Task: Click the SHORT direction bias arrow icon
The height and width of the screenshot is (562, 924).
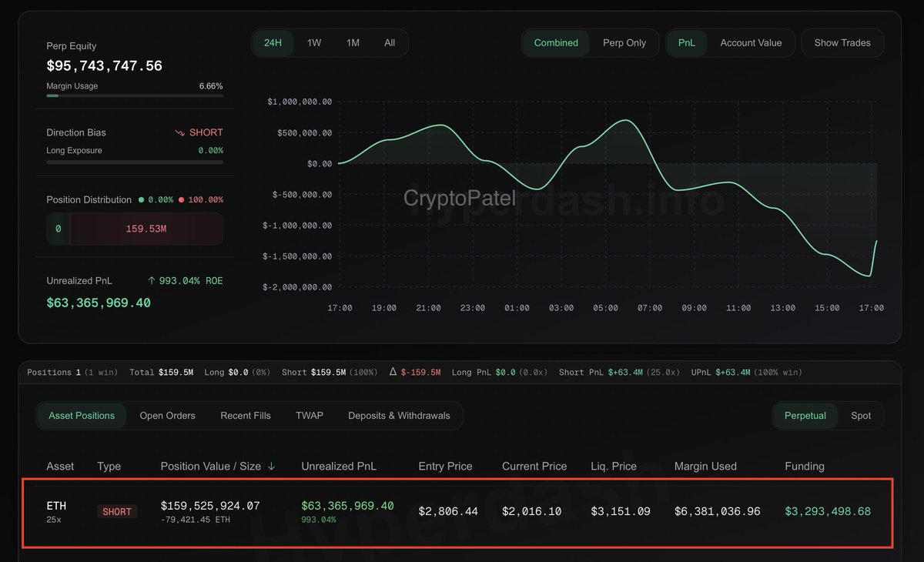Action: (179, 132)
